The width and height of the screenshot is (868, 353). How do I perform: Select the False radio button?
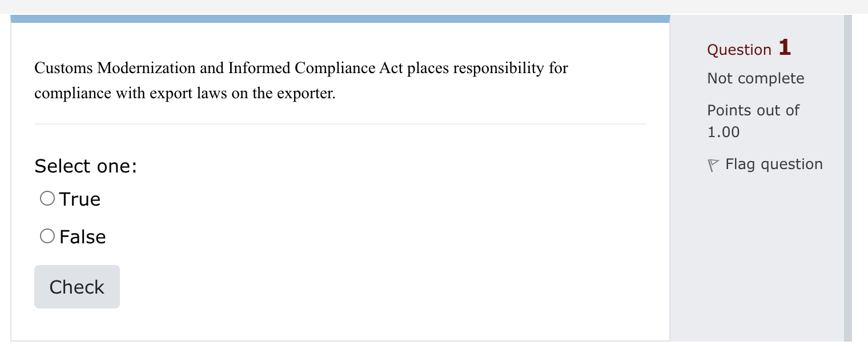(47, 235)
